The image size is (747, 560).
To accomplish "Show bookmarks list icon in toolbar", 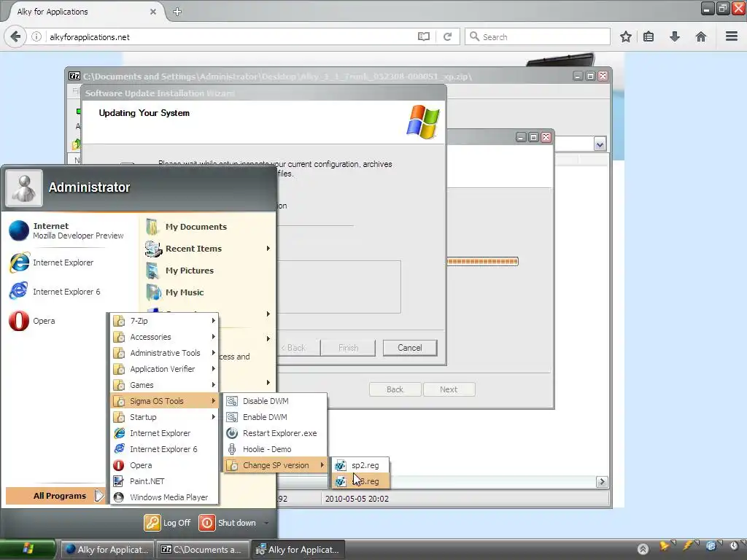I will click(649, 36).
